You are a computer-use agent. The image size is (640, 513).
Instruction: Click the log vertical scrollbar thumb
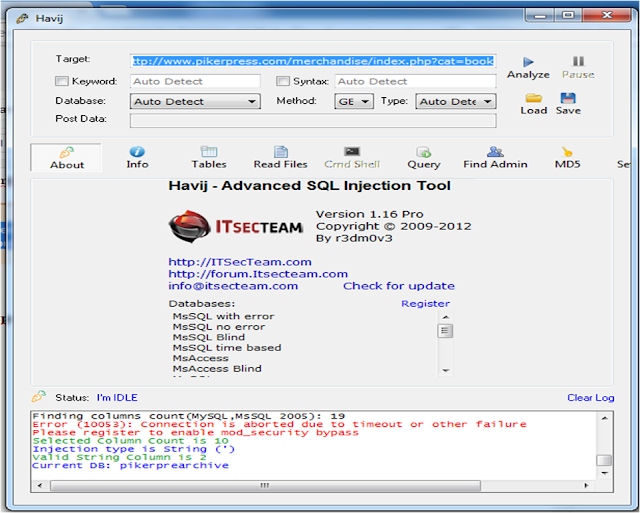604,460
